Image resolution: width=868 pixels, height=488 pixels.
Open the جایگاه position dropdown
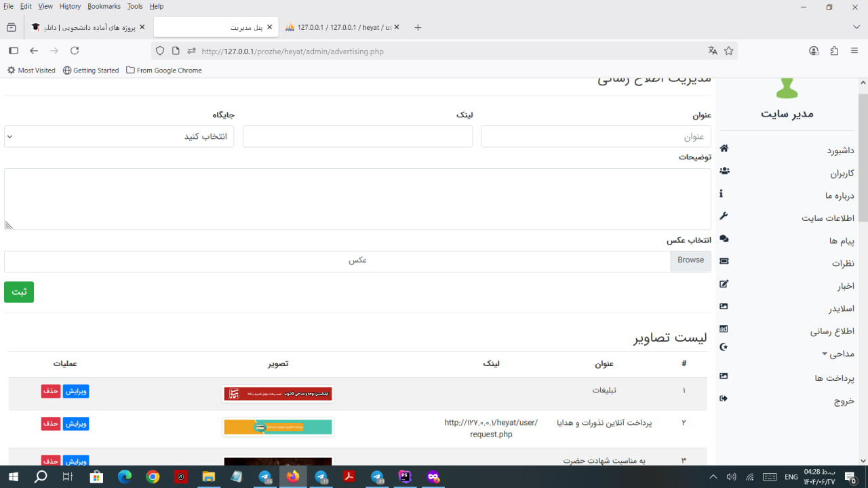(x=119, y=136)
